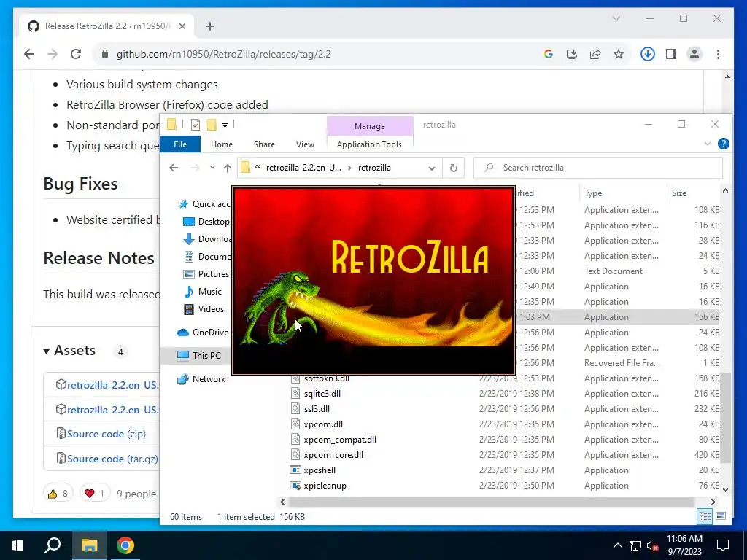Open the Windows Start menu
747x560 pixels.
18,545
